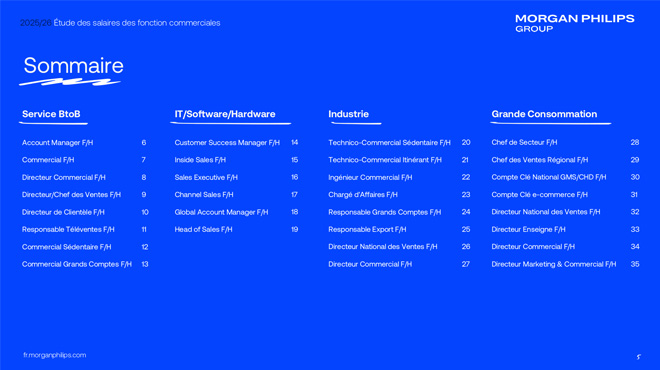The width and height of the screenshot is (660, 370).
Task: Click the Morgan Philips Group logo
Action: pyautogui.click(x=575, y=23)
